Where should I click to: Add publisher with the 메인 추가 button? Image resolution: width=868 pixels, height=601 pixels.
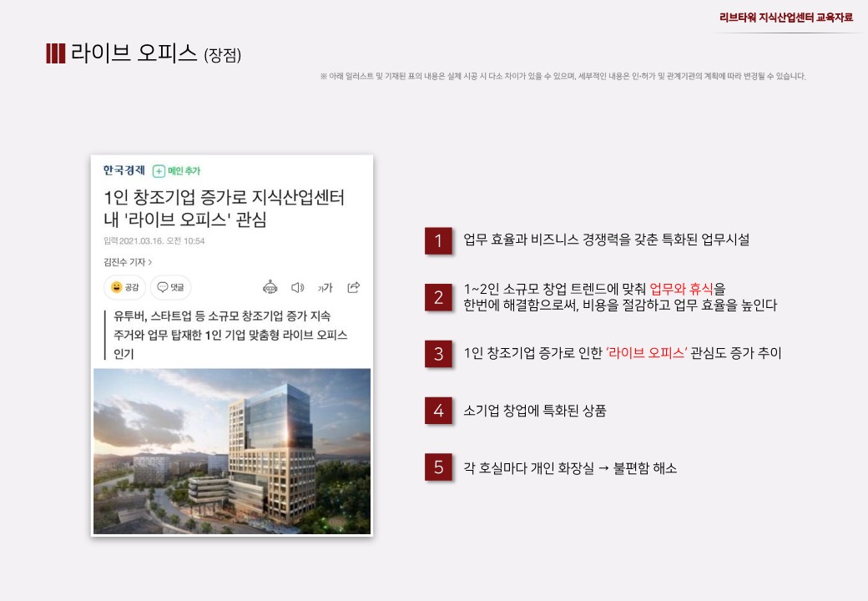177,171
